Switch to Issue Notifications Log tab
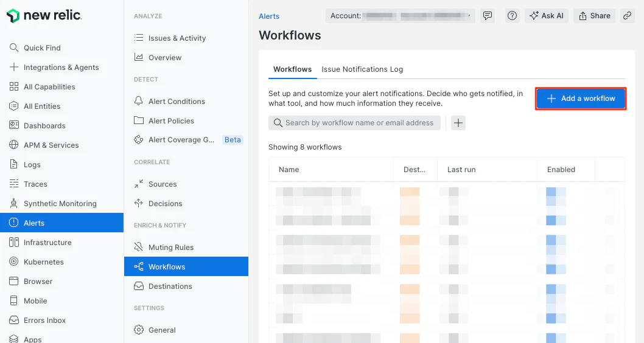 [362, 69]
